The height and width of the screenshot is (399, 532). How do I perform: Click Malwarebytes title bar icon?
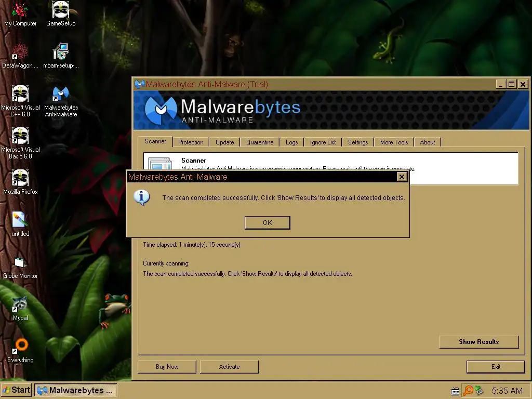(139, 84)
